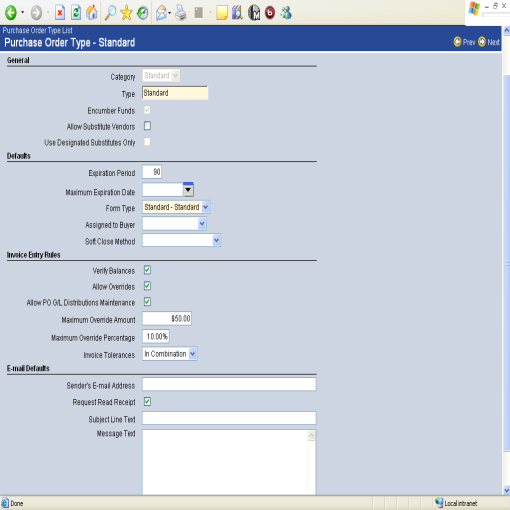Open Maximum Expiration Date calendar picker
The image size is (510, 510).
188,190
